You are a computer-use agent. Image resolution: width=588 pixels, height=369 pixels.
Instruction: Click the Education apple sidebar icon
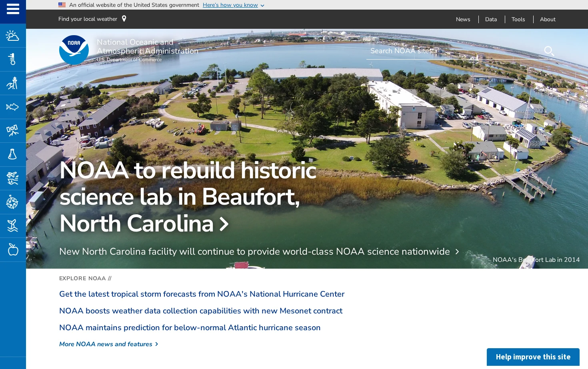[x=13, y=249]
